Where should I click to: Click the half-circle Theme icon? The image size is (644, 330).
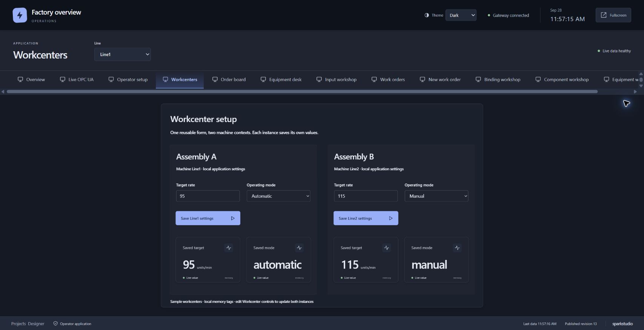click(427, 15)
